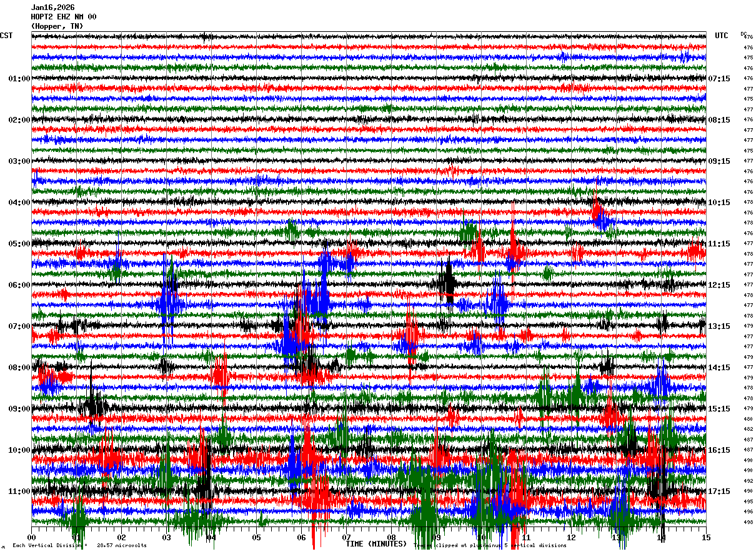Click the 'UTC' time zone label
This screenshot has width=756, height=554.
721,36
